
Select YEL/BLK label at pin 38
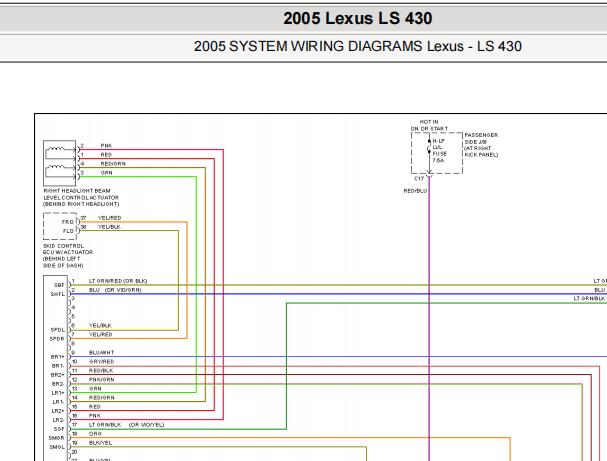click(109, 227)
